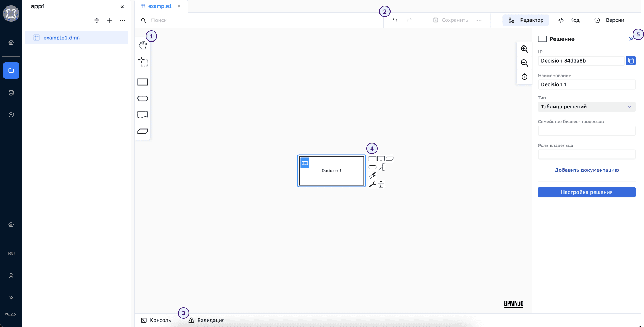Append a decision from context pad
Viewport: 644px width, 327px height.
pyautogui.click(x=372, y=158)
